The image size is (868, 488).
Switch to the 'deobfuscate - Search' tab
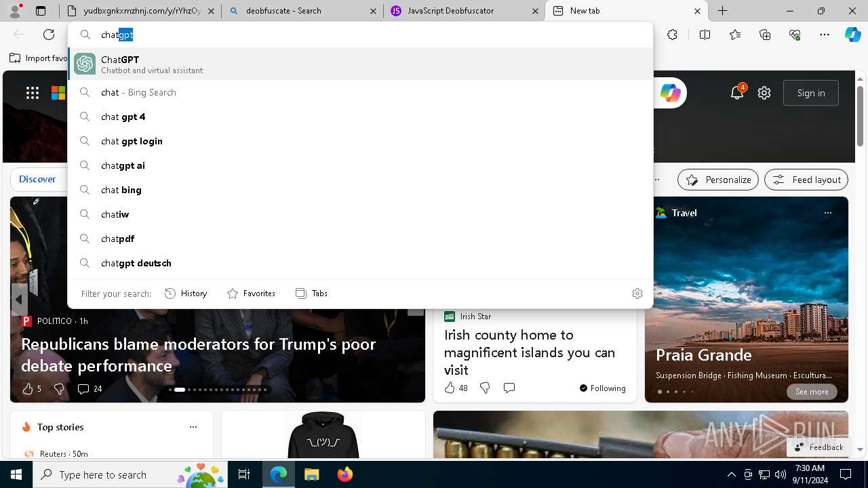(302, 11)
